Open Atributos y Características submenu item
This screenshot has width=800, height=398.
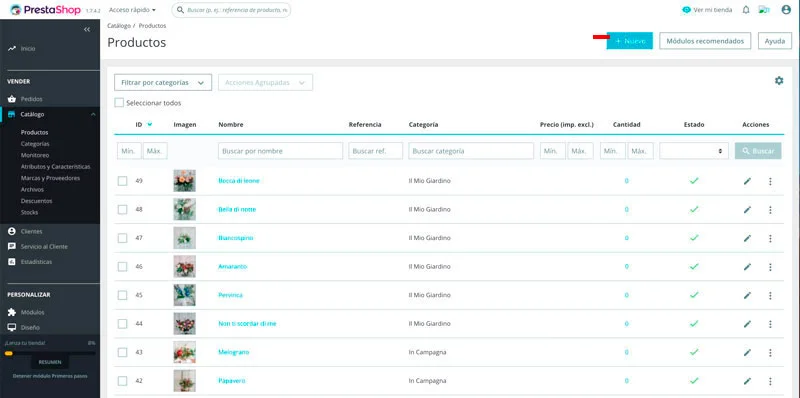pyautogui.click(x=56, y=167)
